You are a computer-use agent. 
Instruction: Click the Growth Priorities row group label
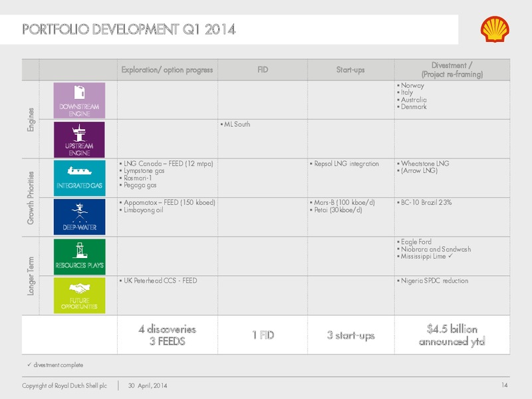coord(31,198)
